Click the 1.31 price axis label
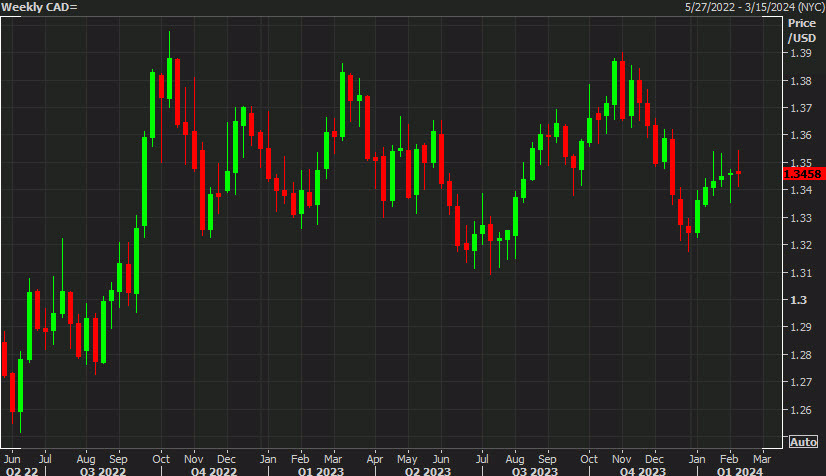The height and width of the screenshot is (476, 826). tap(801, 273)
